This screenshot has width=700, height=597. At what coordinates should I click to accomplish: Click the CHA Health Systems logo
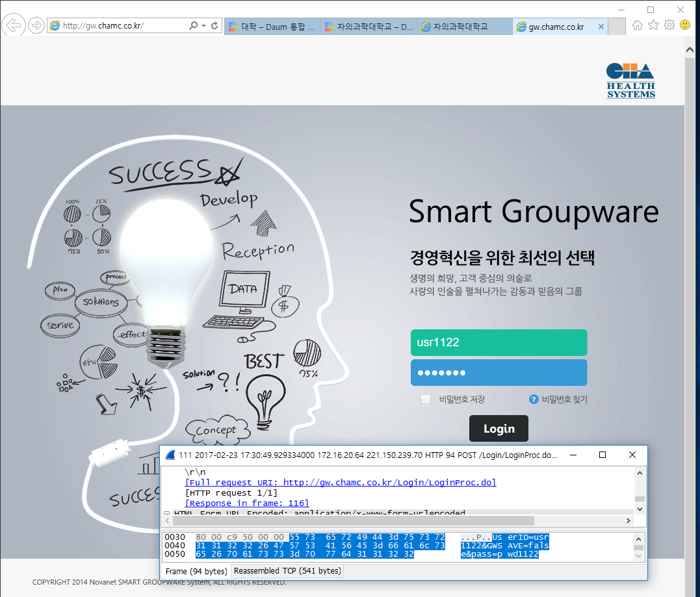point(630,81)
